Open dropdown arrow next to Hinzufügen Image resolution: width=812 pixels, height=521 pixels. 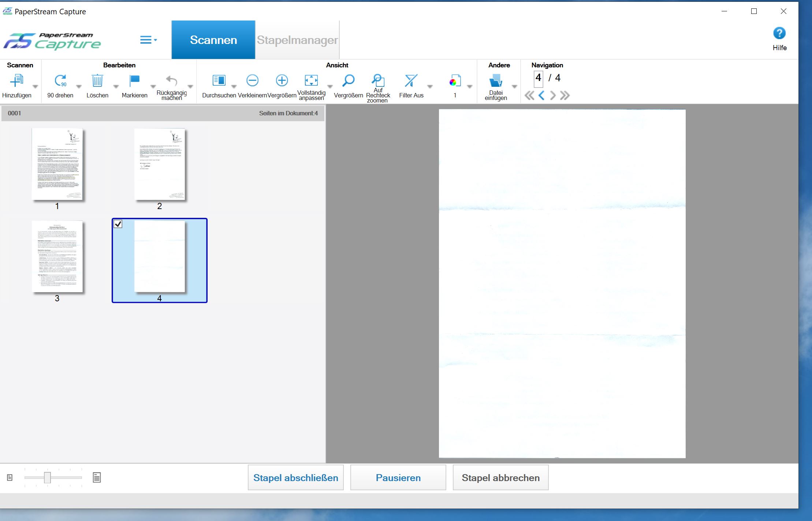(x=36, y=87)
